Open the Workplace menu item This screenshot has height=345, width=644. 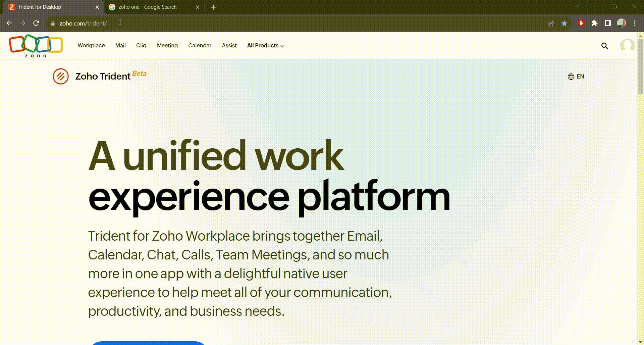91,46
